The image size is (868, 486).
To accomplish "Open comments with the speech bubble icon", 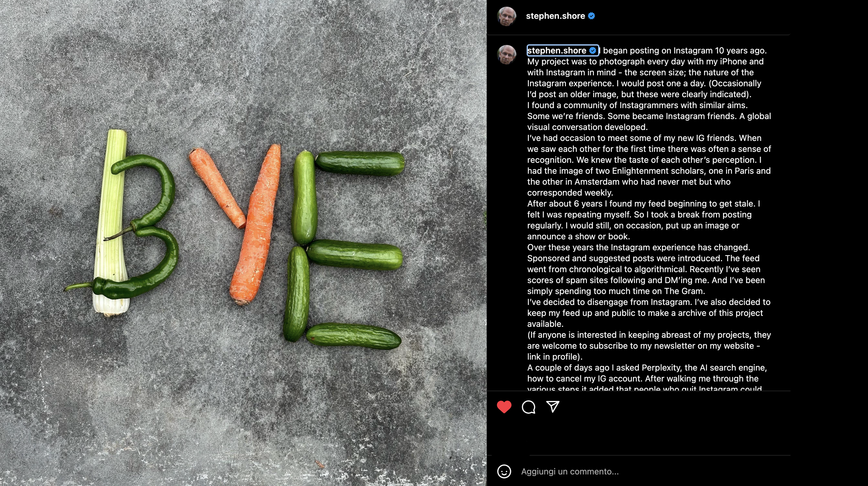I will [528, 407].
